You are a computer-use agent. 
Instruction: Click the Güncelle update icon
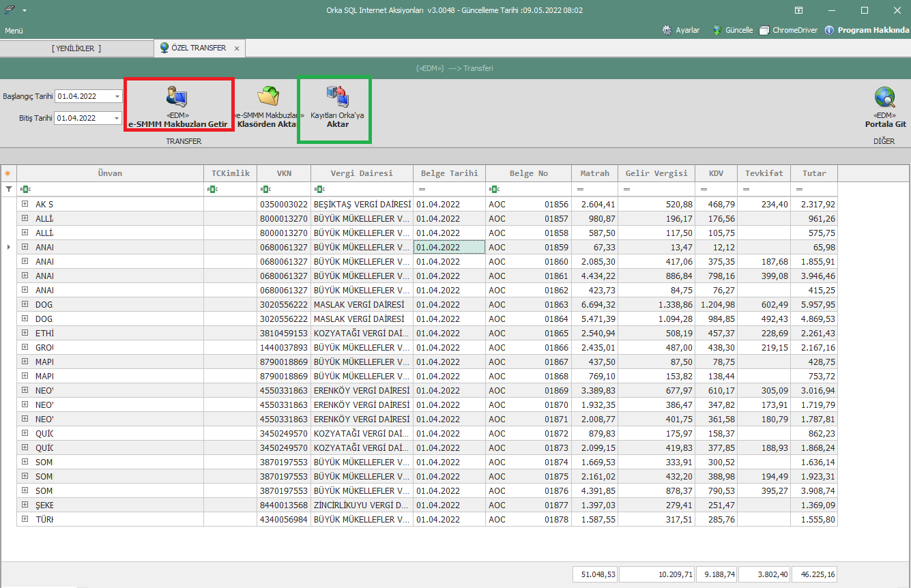point(717,30)
